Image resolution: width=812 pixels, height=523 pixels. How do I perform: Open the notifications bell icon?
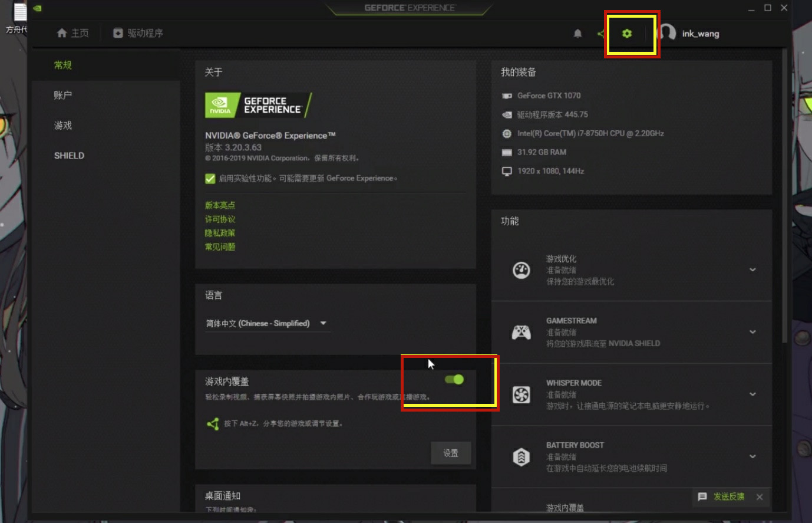[x=577, y=34]
